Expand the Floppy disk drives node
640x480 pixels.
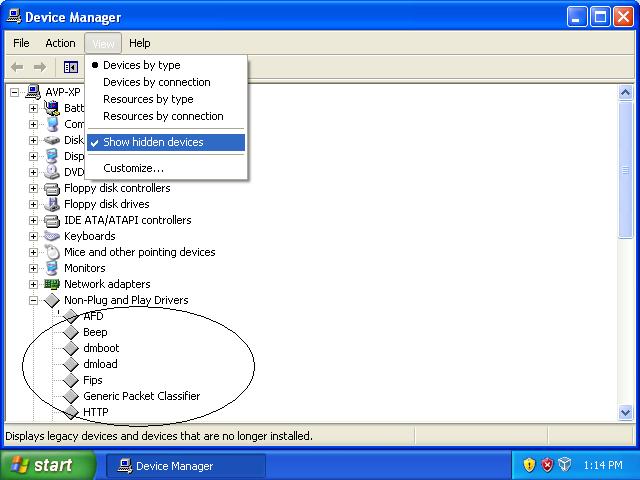coord(33,204)
